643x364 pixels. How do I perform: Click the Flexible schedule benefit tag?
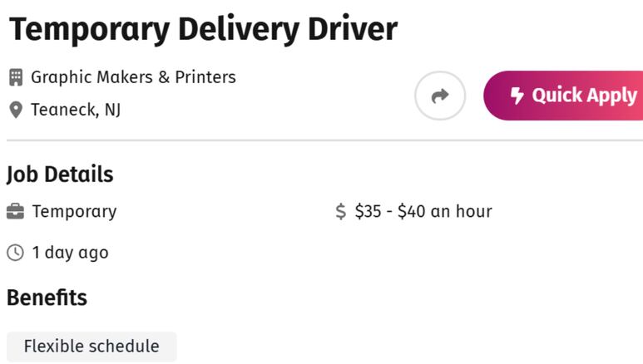pos(92,347)
